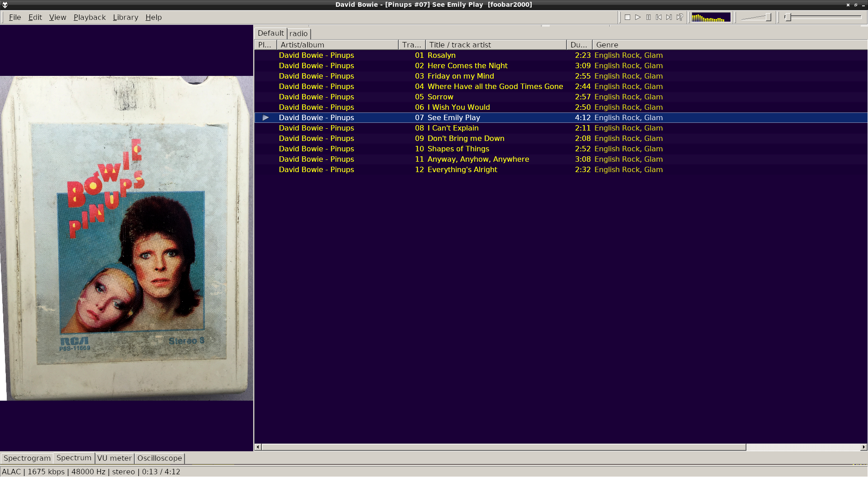
Task: Select Where Have all the Good Times Gone
Action: coord(561,86)
